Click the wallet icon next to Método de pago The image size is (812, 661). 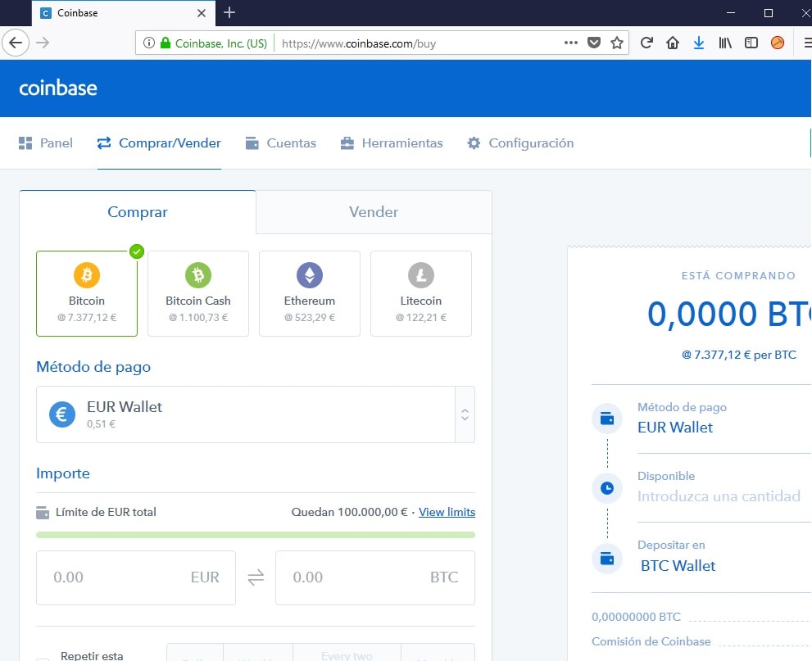pyautogui.click(x=606, y=418)
